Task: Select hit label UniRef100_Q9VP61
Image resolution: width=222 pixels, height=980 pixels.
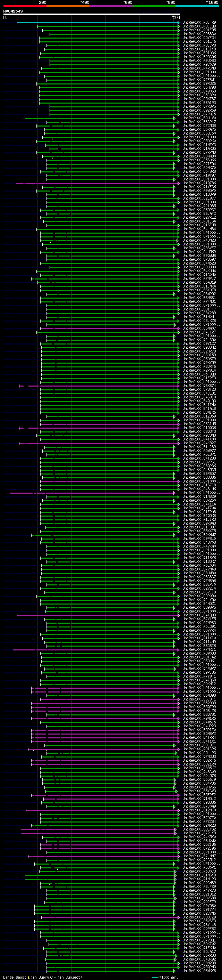Action: (199, 462)
